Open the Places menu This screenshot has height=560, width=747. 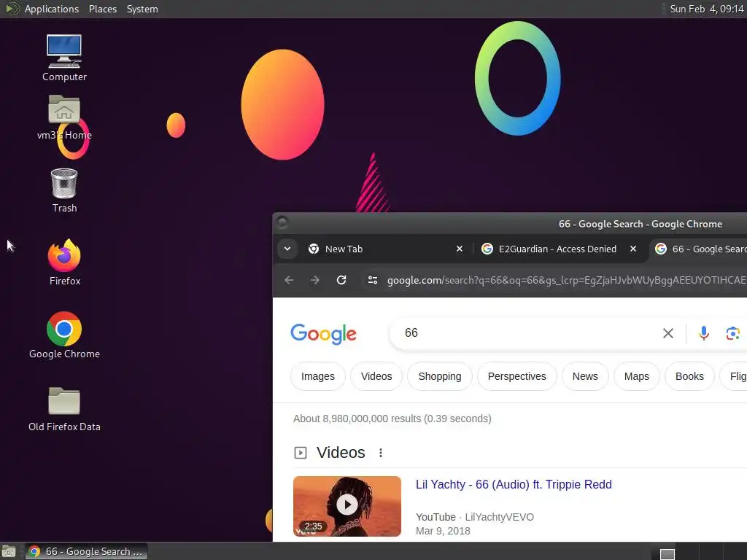click(x=102, y=9)
